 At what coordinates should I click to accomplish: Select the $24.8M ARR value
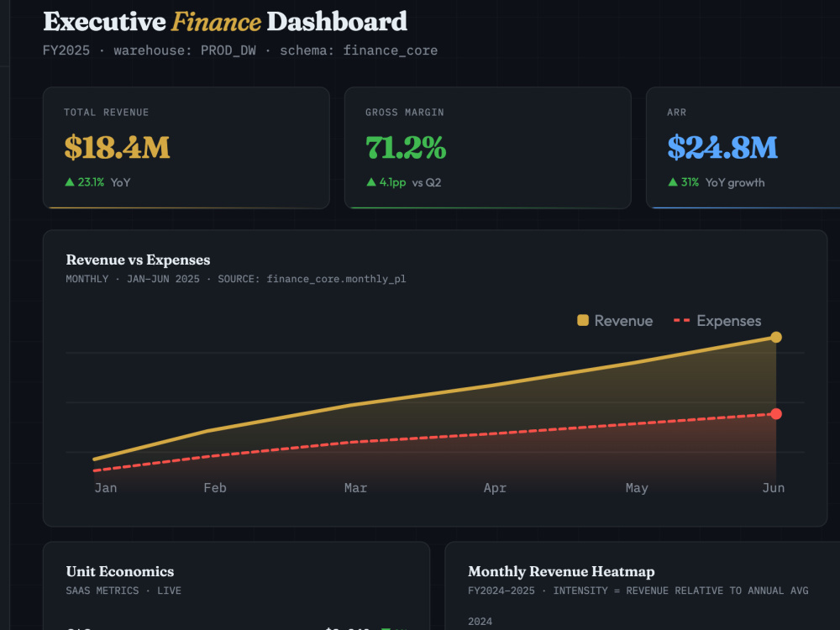pyautogui.click(x=722, y=147)
